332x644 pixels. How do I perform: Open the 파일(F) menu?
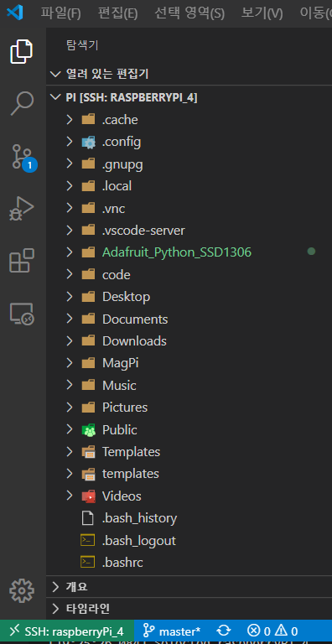(x=61, y=13)
